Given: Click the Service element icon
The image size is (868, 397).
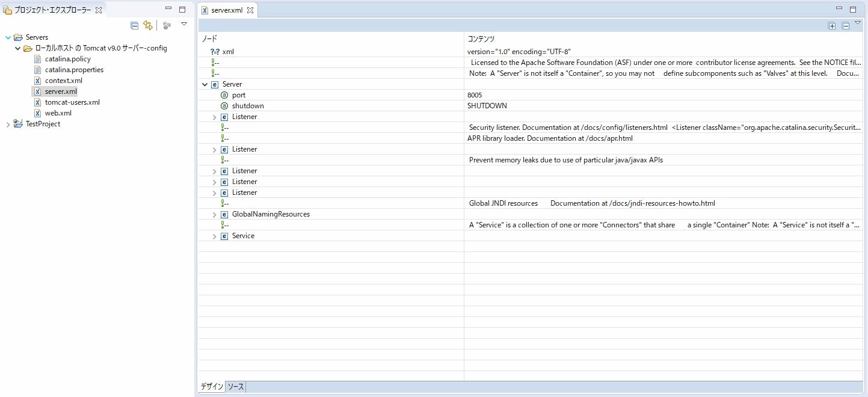Looking at the screenshot, I should pos(224,236).
